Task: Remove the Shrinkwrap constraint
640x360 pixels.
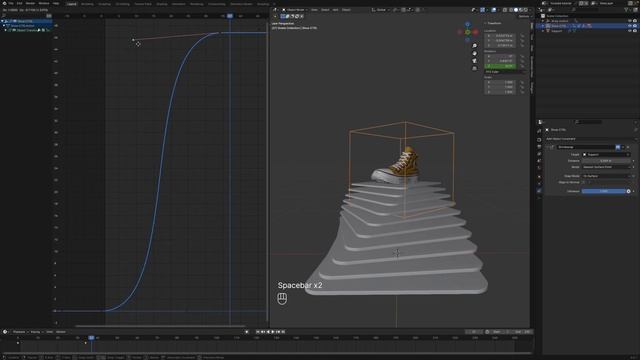Action: click(628, 147)
